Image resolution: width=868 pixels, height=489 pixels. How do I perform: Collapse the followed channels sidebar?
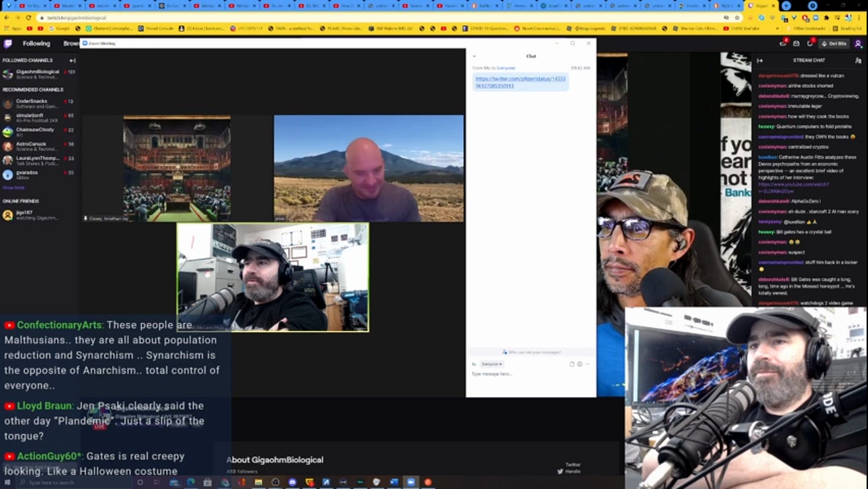[x=72, y=60]
